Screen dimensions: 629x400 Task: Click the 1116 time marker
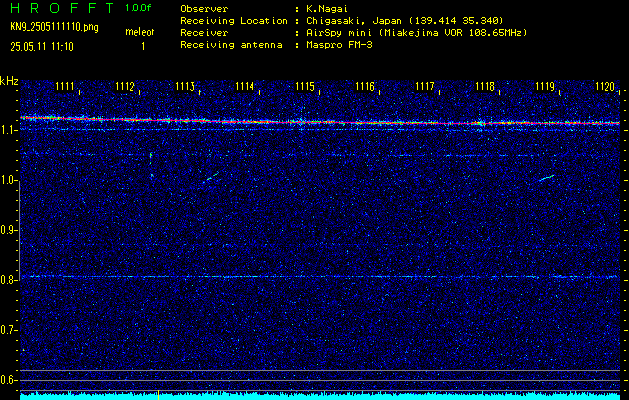365,86
